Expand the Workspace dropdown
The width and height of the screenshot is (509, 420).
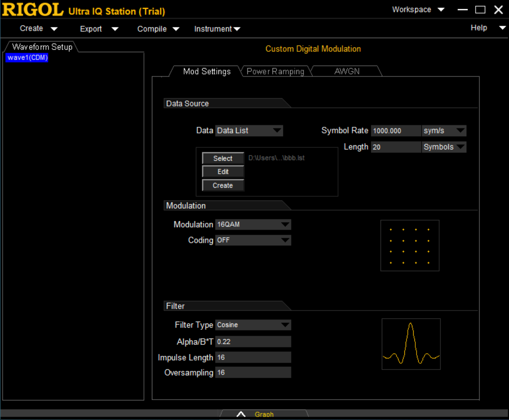[418, 10]
